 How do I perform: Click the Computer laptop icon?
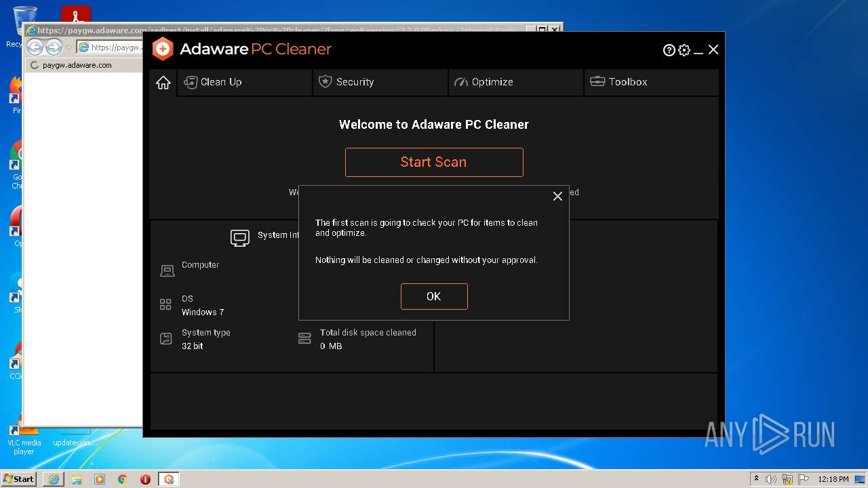pyautogui.click(x=167, y=271)
